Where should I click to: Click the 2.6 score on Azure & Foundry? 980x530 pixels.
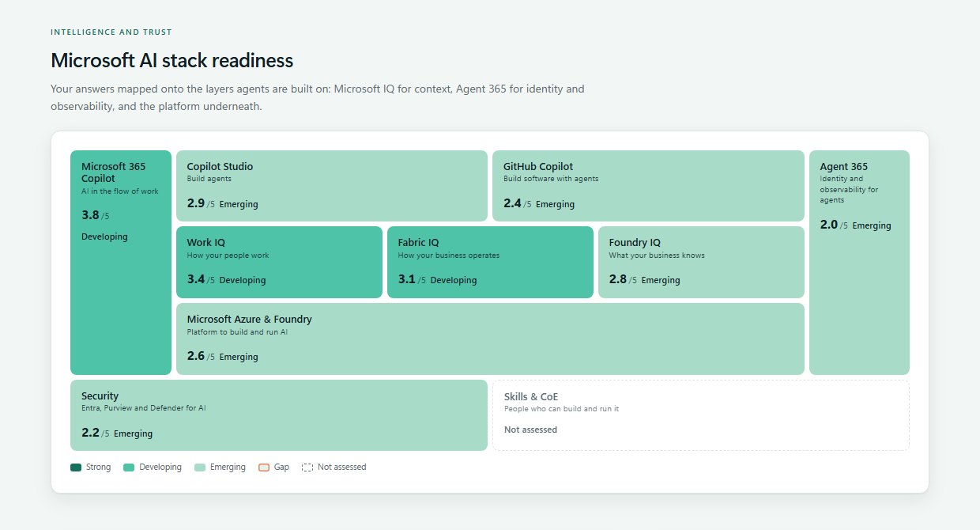tap(196, 356)
